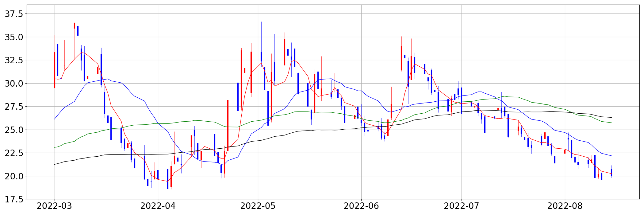Click the 22.5 y-axis label
This screenshot has width=644, height=215.
point(13,153)
